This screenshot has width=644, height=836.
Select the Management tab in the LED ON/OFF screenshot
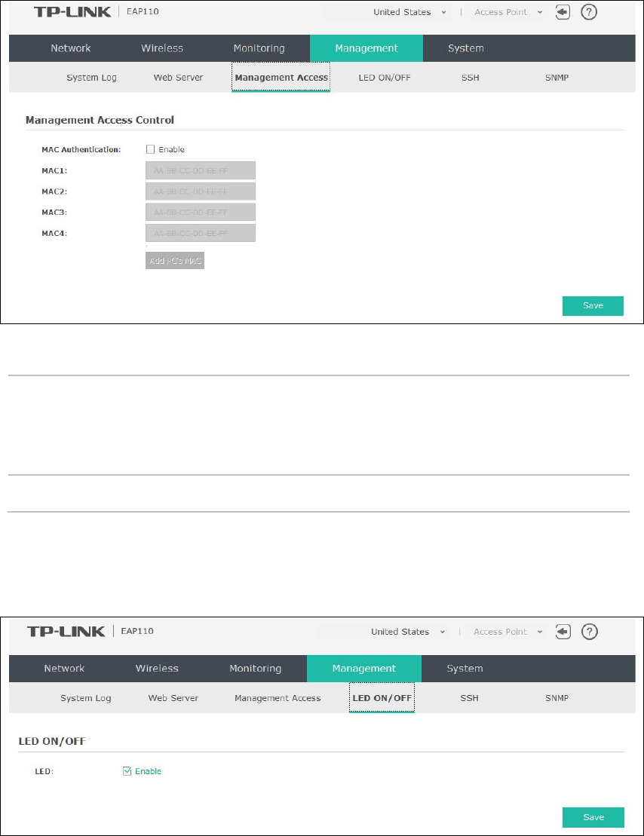364,668
